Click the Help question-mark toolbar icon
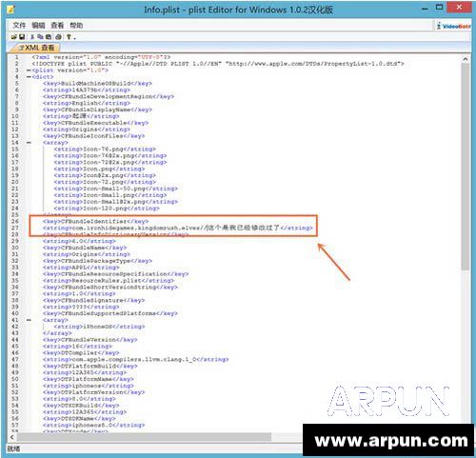 click(69, 37)
